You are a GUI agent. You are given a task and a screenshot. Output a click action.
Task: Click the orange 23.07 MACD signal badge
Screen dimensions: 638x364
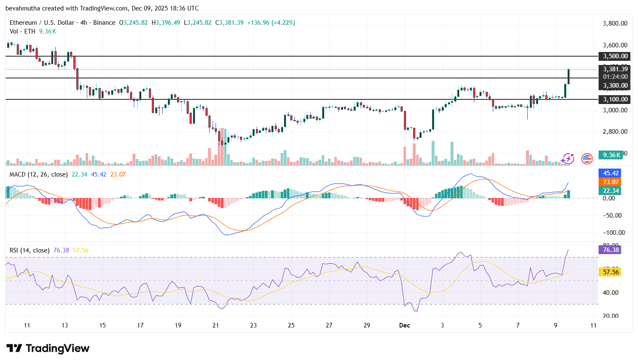coord(610,182)
